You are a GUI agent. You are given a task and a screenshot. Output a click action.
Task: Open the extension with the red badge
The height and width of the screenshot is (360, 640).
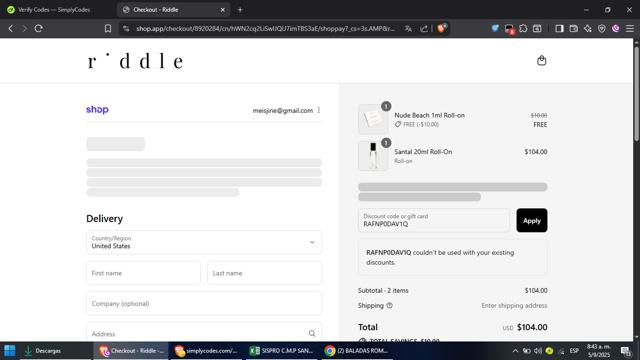(x=509, y=29)
